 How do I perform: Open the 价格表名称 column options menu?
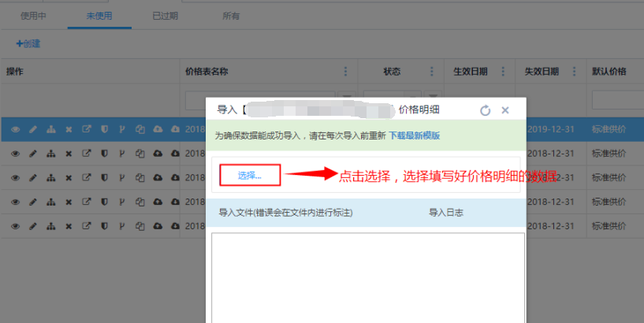point(345,72)
